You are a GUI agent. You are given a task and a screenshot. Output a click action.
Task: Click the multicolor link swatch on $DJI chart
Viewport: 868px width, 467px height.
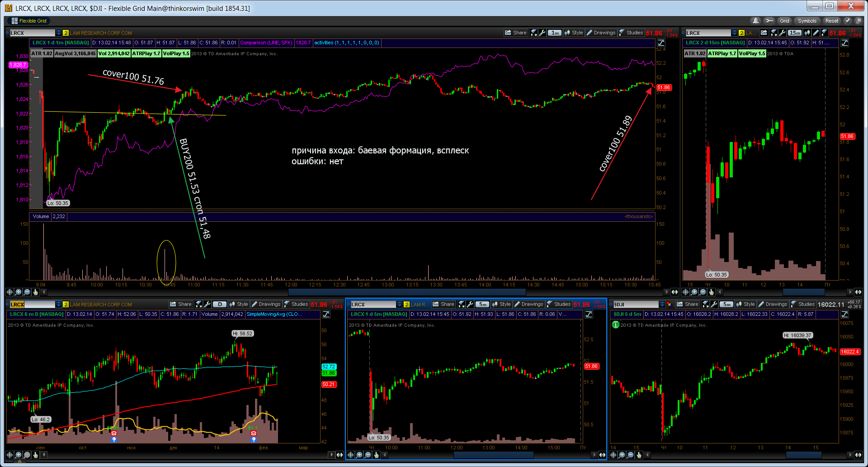(x=669, y=305)
